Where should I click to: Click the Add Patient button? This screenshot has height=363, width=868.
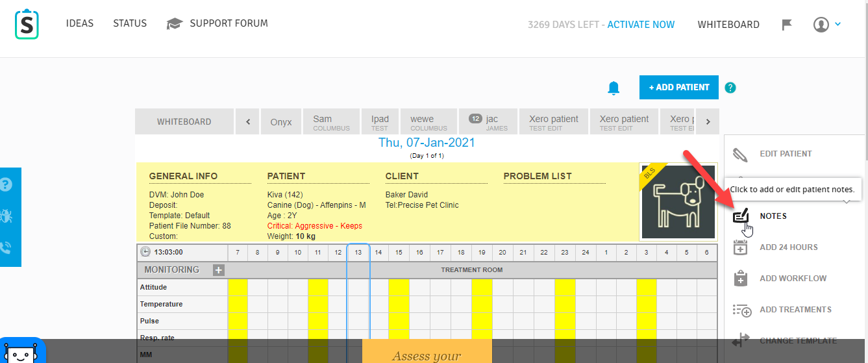[x=679, y=87]
